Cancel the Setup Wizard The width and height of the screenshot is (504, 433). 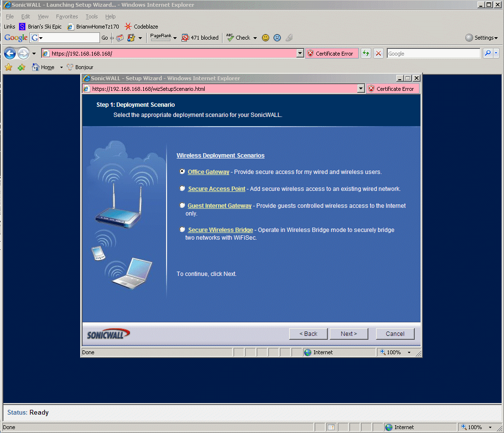(395, 333)
